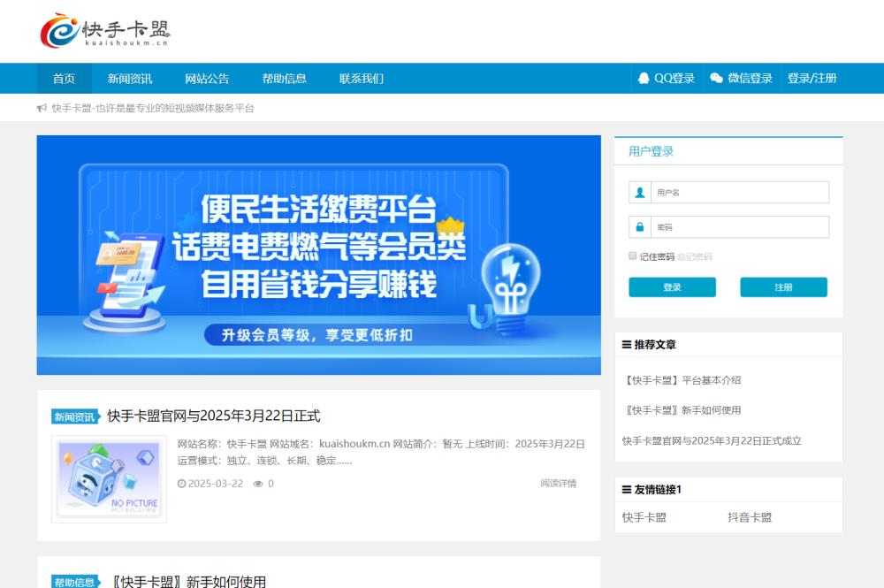Visit the 抖音卡盟 friend link

coord(750,517)
